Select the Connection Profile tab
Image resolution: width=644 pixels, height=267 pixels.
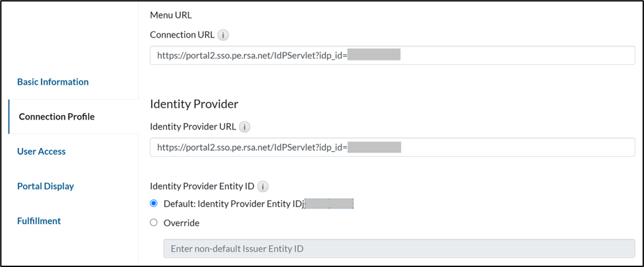click(x=57, y=117)
